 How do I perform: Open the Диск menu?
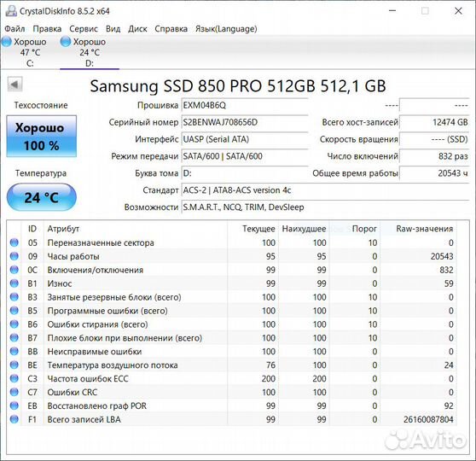pyautogui.click(x=137, y=29)
